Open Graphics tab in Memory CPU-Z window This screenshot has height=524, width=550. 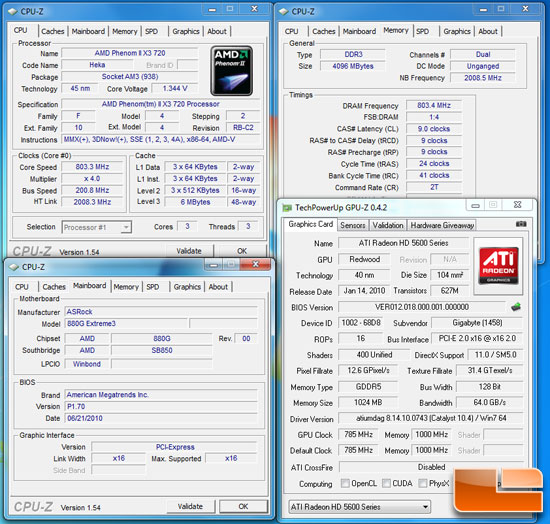(x=457, y=31)
